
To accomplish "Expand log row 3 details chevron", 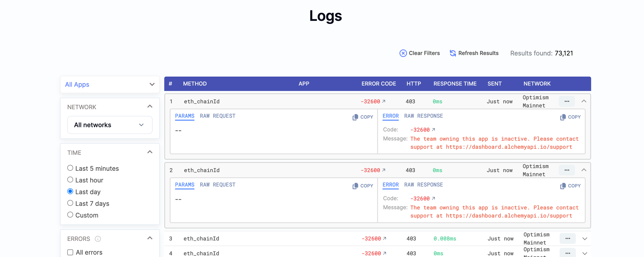I will tap(585, 239).
